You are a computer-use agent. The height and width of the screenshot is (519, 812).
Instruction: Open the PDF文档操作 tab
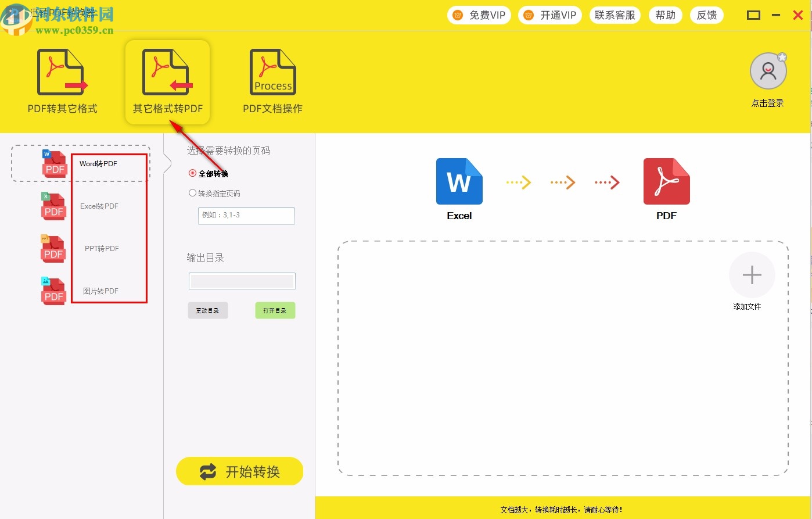click(272, 81)
